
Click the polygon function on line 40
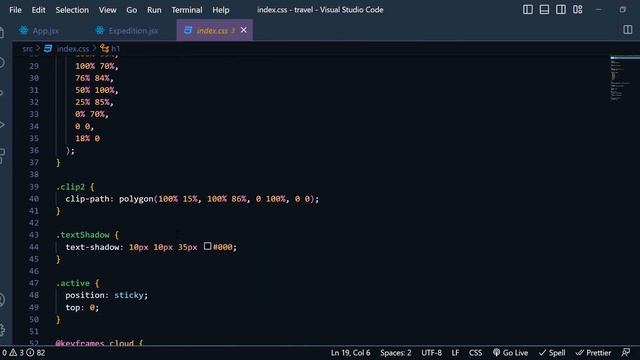pos(136,199)
